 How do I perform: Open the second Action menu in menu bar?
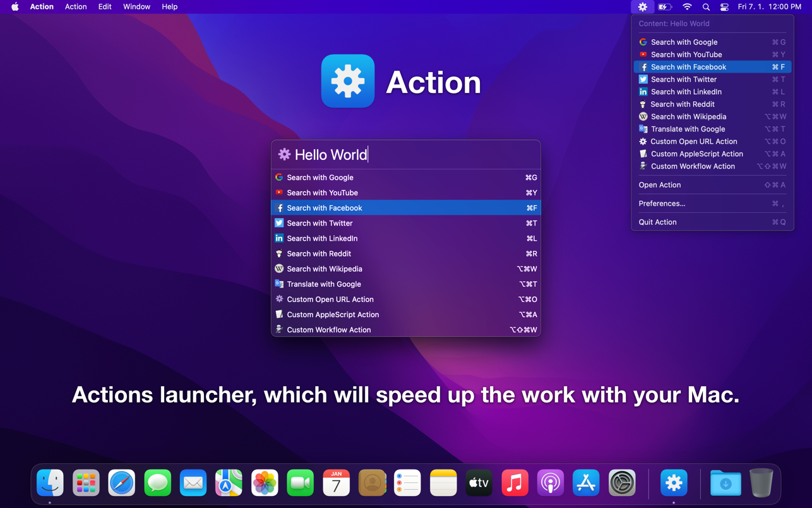click(x=76, y=7)
